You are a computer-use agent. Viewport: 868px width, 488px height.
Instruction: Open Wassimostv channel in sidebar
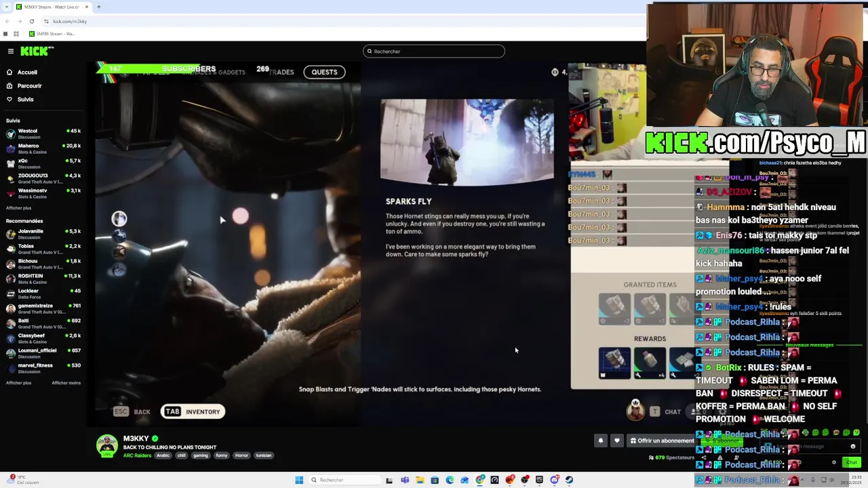[43, 193]
